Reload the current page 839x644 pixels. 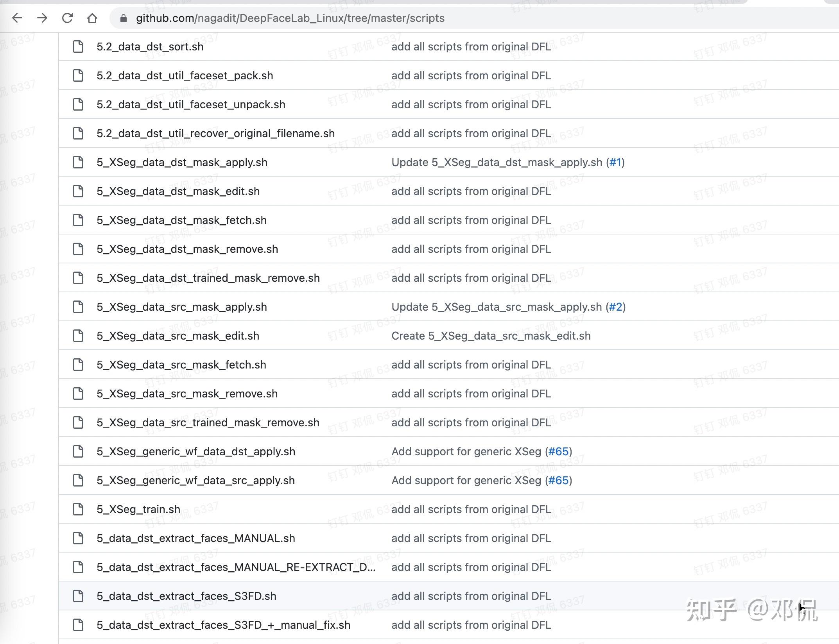point(67,18)
